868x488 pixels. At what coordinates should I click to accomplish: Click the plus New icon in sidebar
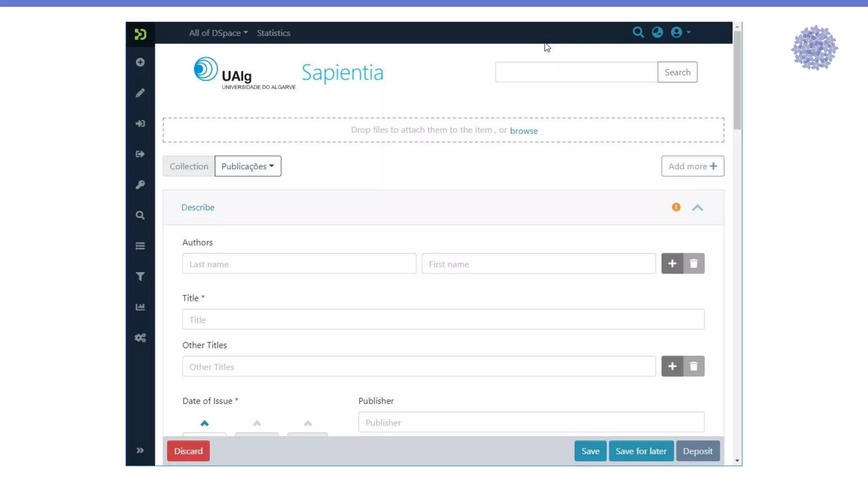point(140,62)
